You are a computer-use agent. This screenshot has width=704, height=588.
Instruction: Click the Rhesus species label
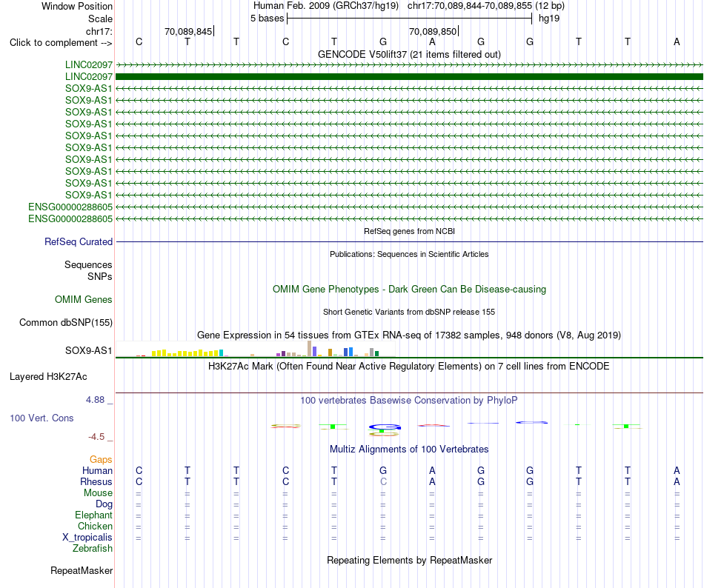pyautogui.click(x=96, y=481)
